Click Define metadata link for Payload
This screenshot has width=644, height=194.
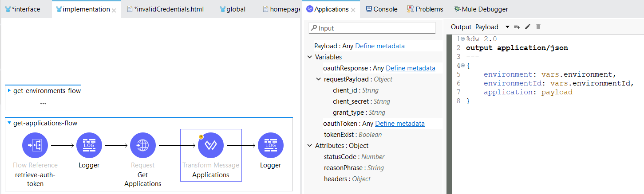coord(380,46)
